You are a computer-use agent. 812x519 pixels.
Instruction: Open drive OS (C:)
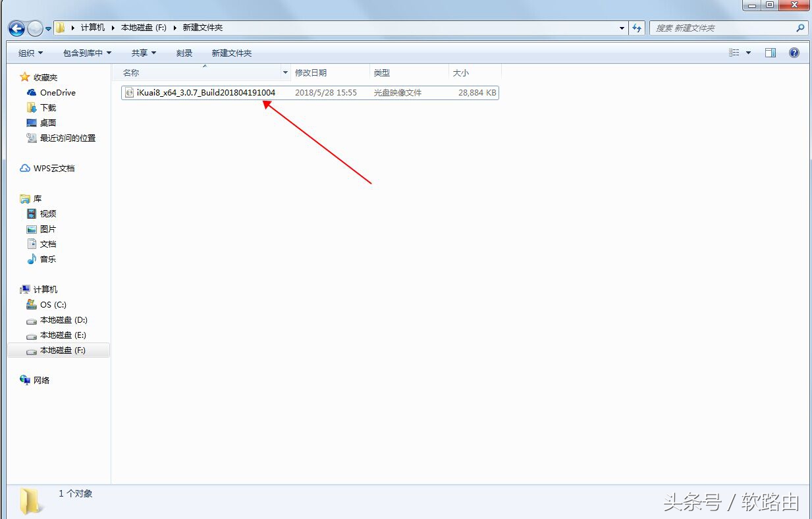coord(53,304)
